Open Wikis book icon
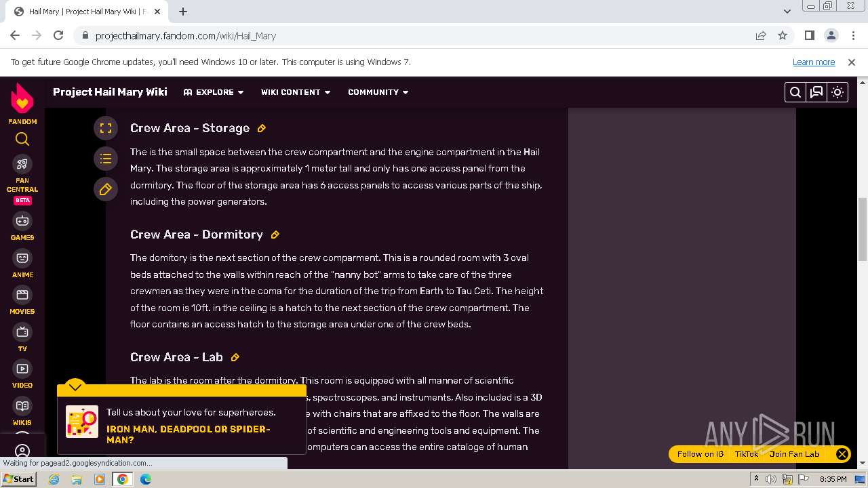868x488 pixels. point(22,406)
